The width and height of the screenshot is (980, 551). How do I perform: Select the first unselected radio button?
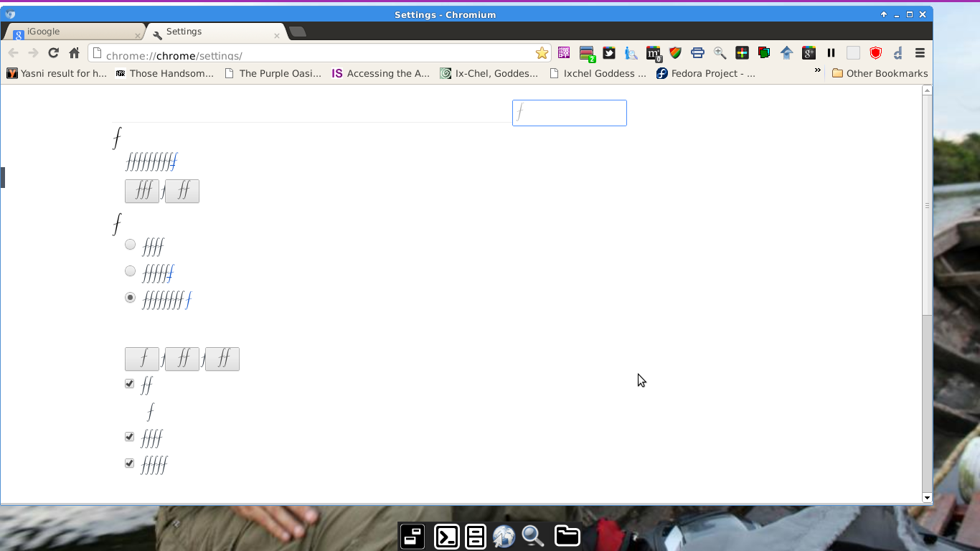130,245
